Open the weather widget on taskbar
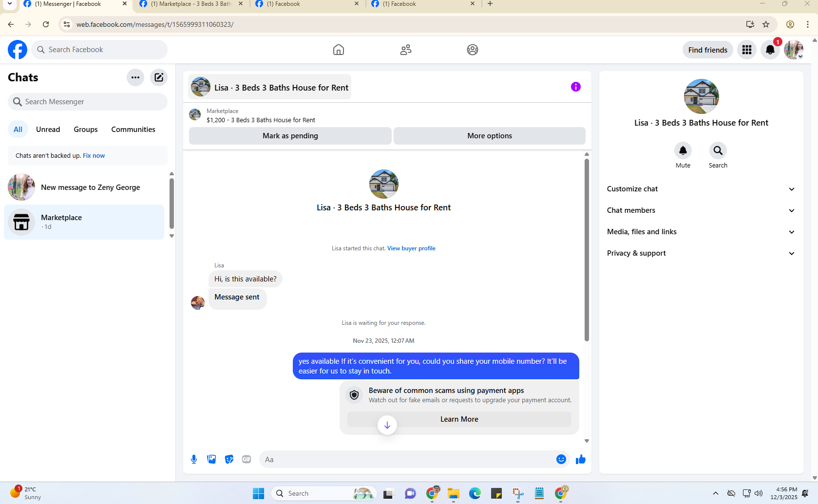The image size is (818, 504). click(x=25, y=493)
